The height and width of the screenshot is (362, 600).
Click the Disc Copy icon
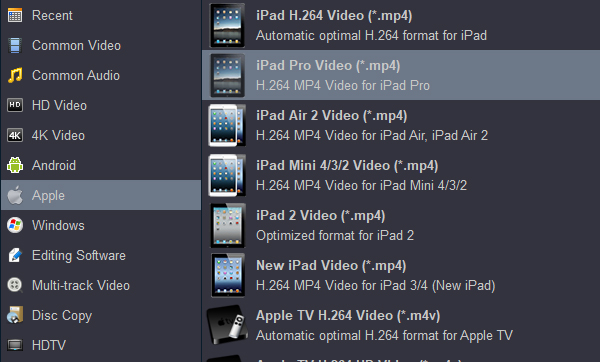15,315
